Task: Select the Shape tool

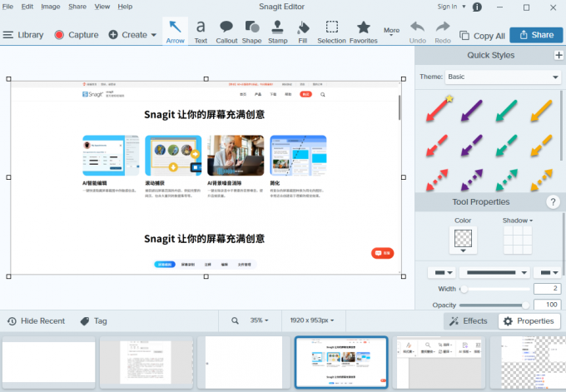Action: tap(252, 32)
